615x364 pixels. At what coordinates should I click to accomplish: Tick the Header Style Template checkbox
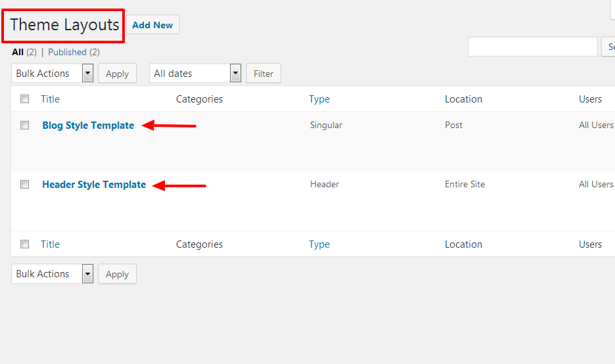point(25,185)
